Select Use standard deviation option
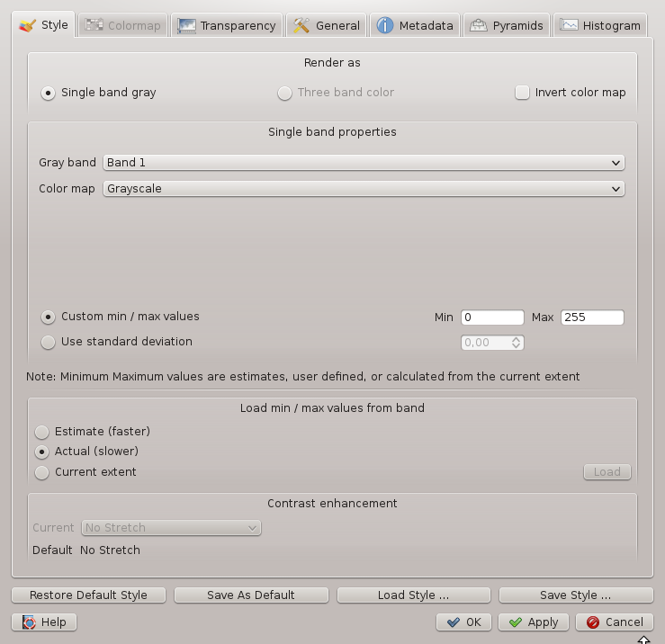Image resolution: width=665 pixels, height=644 pixels. (x=49, y=342)
